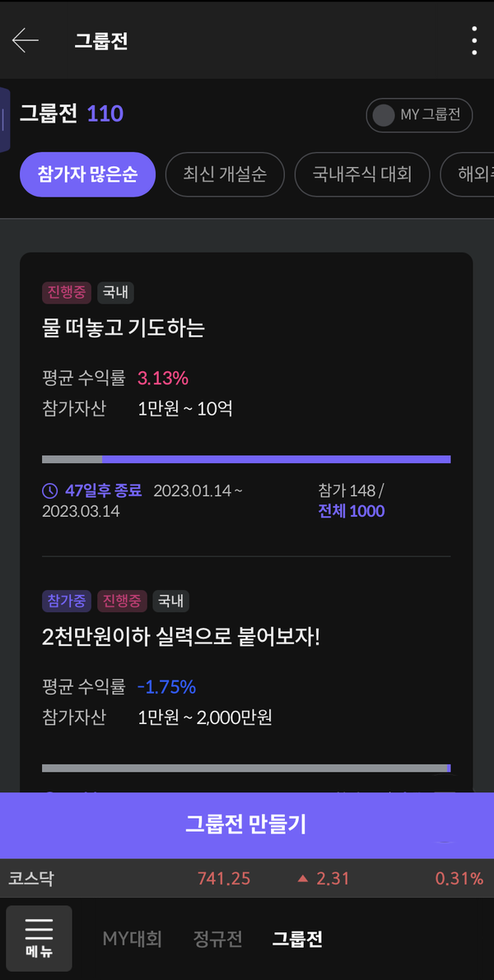494x980 pixels.
Task: Click the back arrow to exit 그룹전
Action: pyautogui.click(x=26, y=39)
